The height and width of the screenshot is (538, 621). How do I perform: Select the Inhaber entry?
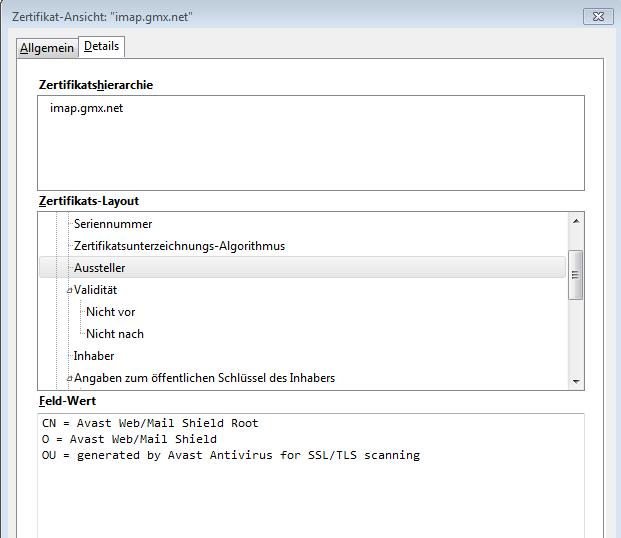click(94, 356)
